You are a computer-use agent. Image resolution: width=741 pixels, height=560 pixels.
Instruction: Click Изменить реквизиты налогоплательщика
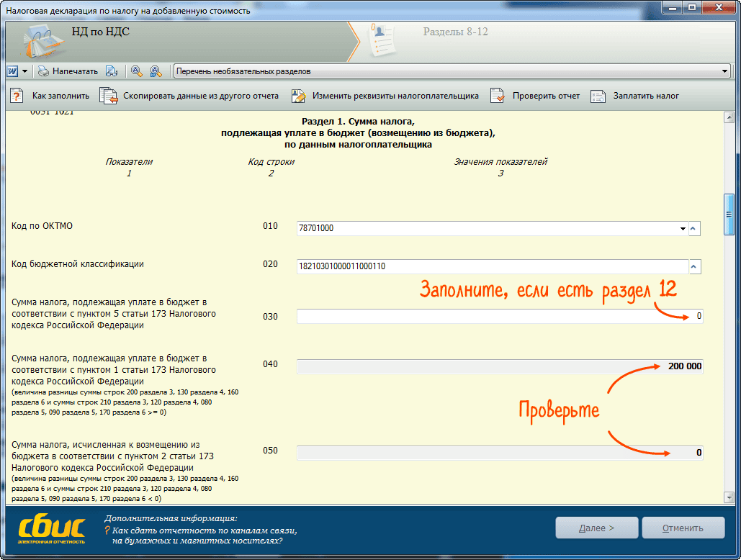pos(385,96)
